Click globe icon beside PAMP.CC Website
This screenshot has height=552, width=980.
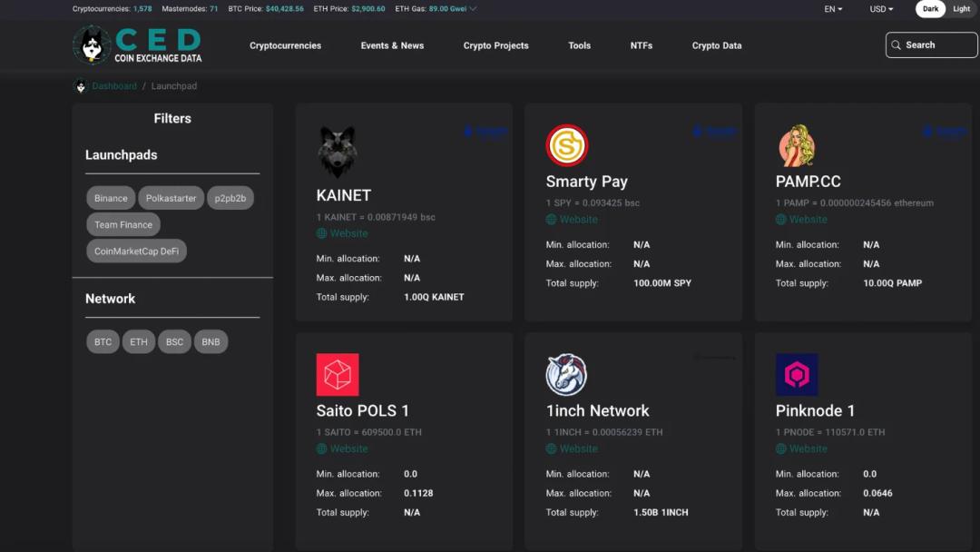780,220
